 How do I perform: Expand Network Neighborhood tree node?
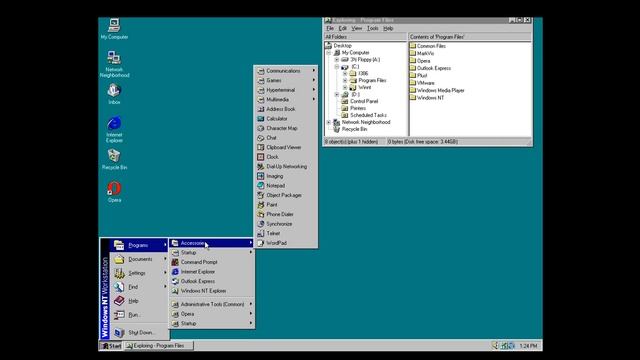pyautogui.click(x=329, y=122)
